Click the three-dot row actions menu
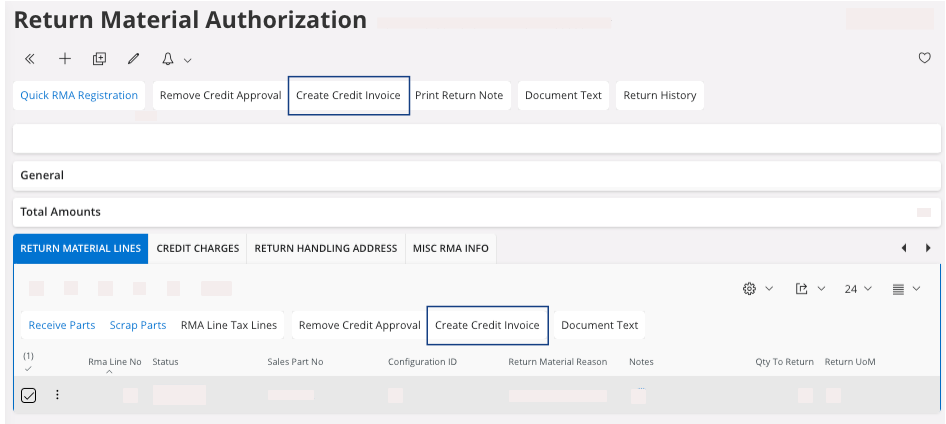This screenshot has width=946, height=424. 57,395
